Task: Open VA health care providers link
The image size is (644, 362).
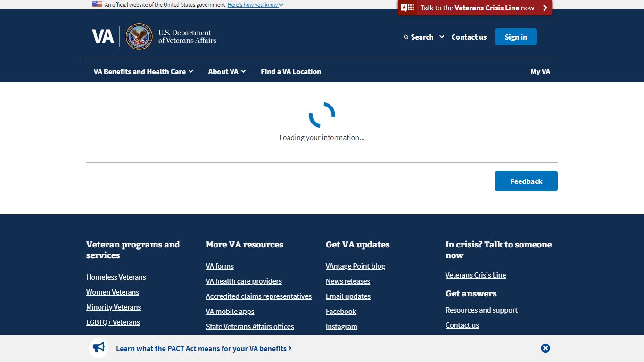Action: 244,281
